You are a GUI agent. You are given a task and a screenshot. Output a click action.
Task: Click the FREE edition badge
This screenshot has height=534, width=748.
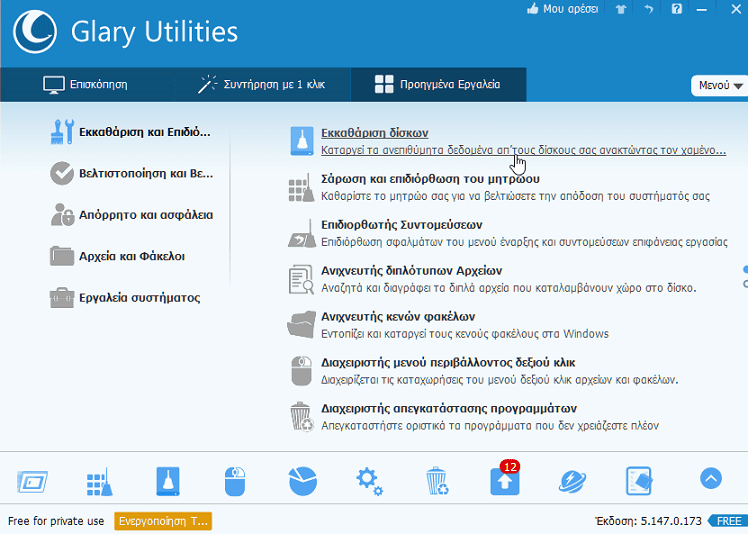click(728, 521)
